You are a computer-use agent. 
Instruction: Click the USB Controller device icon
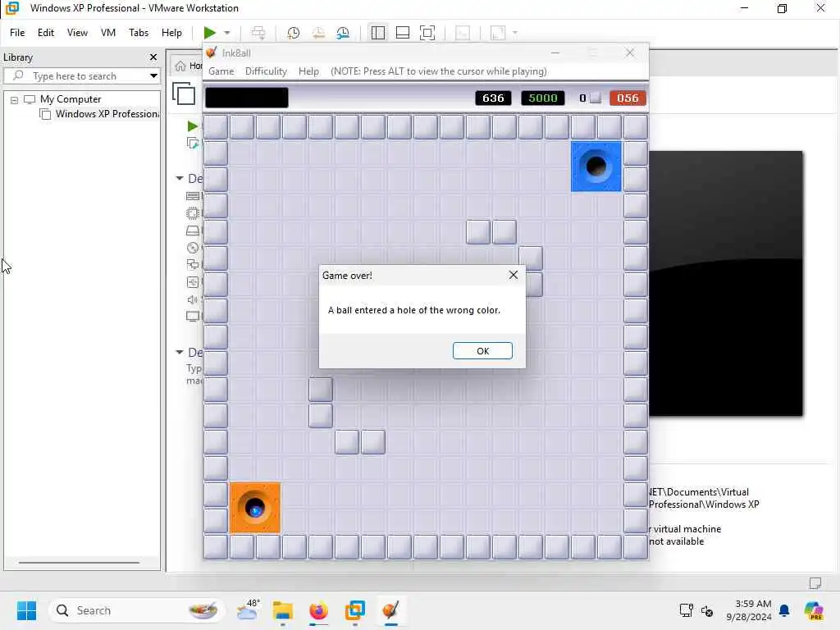pyautogui.click(x=192, y=282)
